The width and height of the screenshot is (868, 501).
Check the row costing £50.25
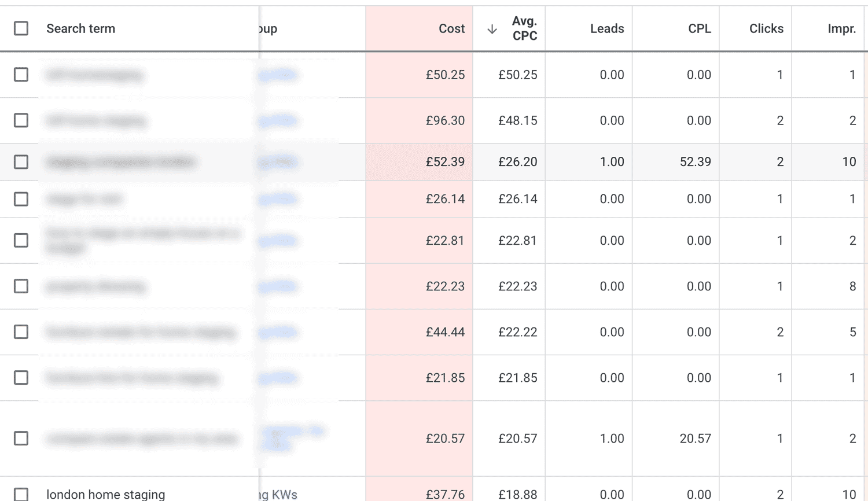coord(21,75)
